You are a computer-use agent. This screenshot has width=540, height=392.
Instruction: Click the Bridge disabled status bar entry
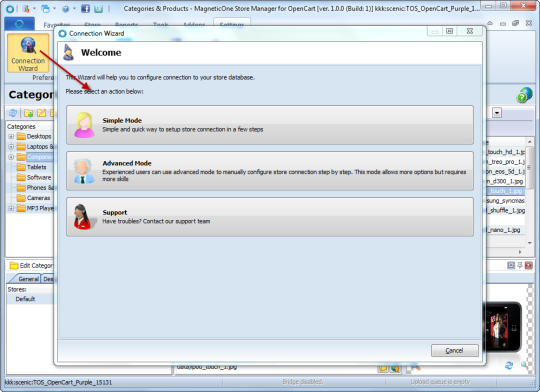tap(303, 382)
